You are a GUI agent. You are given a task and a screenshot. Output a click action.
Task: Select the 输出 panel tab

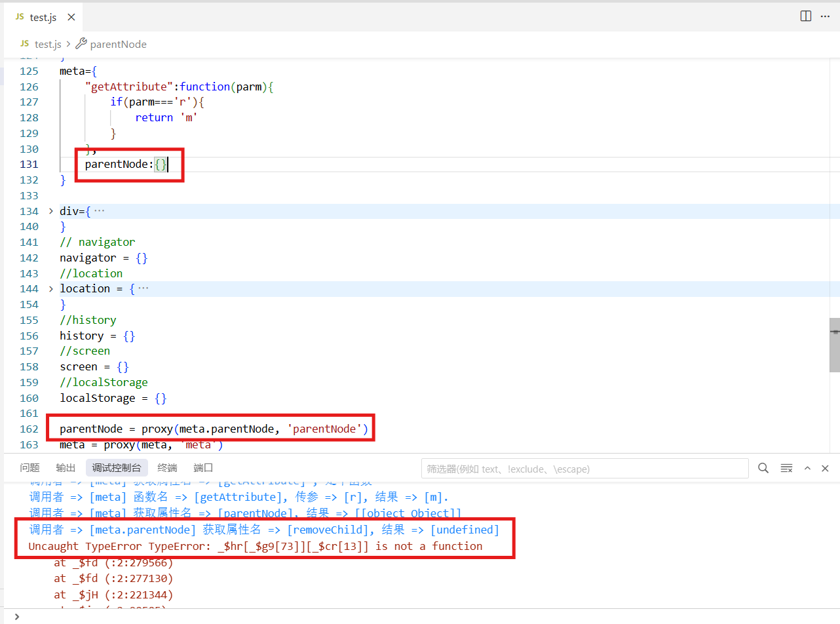66,468
